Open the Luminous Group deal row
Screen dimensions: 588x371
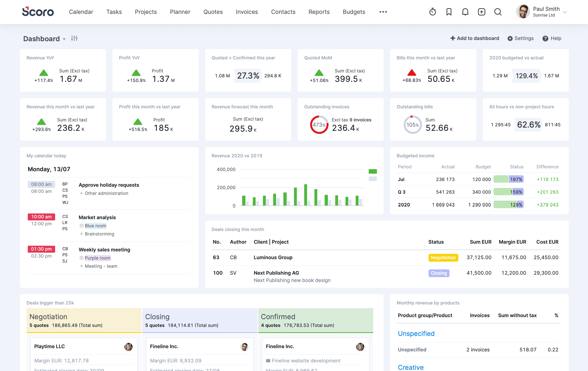point(273,257)
